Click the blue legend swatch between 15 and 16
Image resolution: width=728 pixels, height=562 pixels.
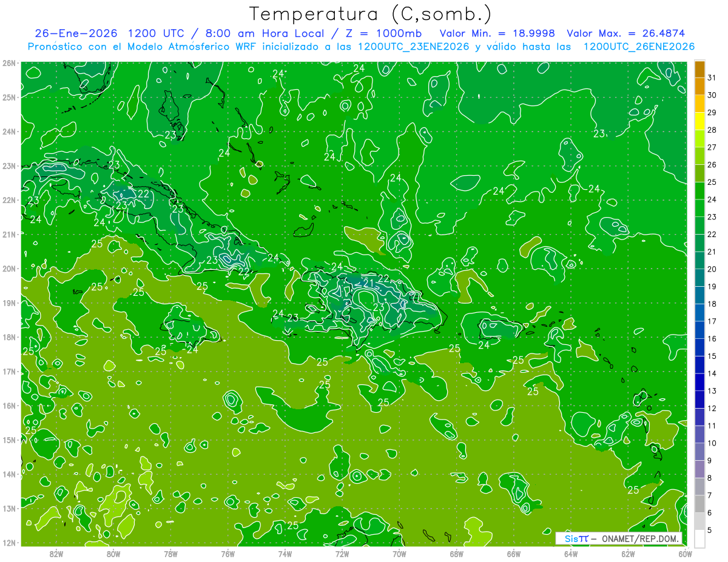coord(699,347)
